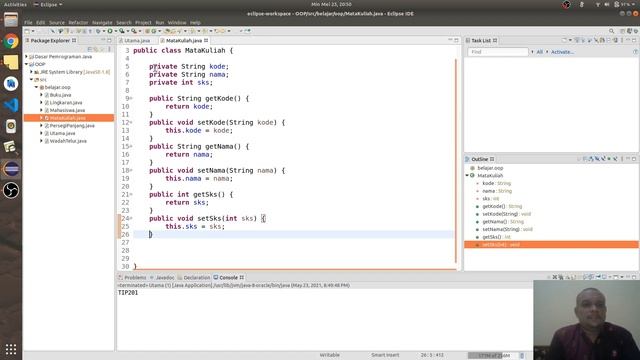Open the File menu
This screenshot has height=360, width=640.
point(28,22)
